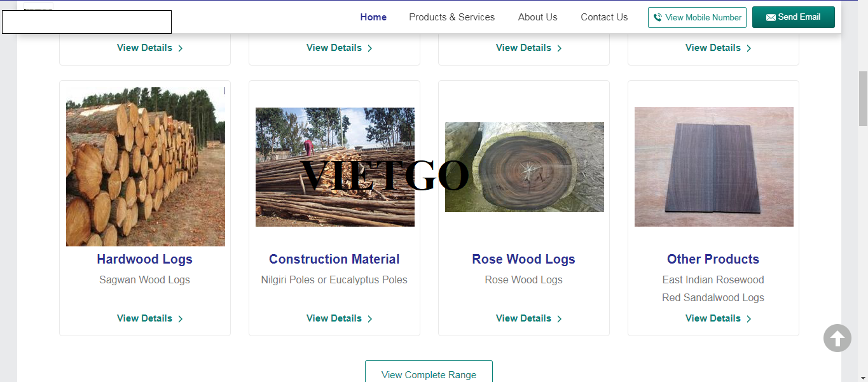
Task: Click the chevron beside Rose Wood Logs View Details
Action: tap(560, 319)
